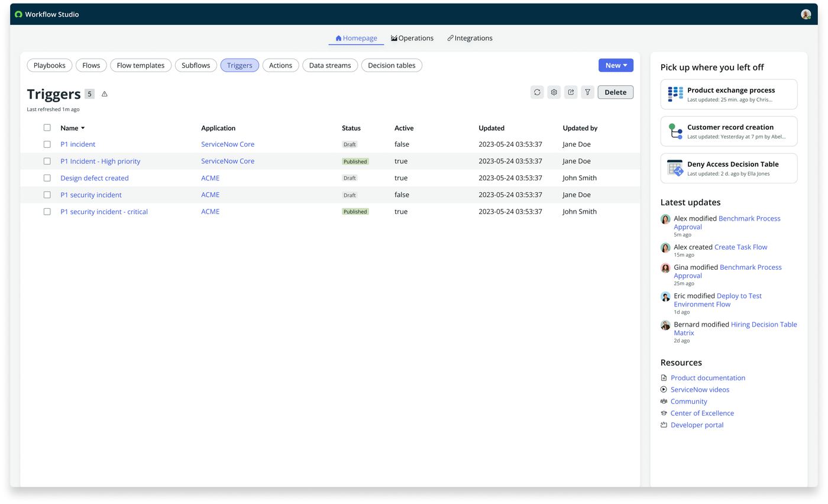The height and width of the screenshot is (504, 828).
Task: Open list settings gear icon
Action: coord(554,92)
